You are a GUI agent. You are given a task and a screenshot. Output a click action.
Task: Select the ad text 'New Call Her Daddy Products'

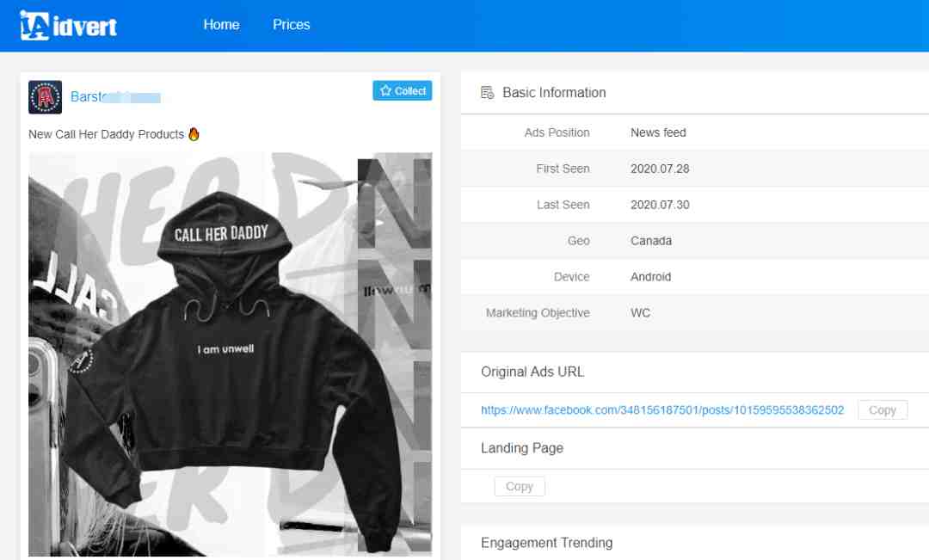point(106,134)
